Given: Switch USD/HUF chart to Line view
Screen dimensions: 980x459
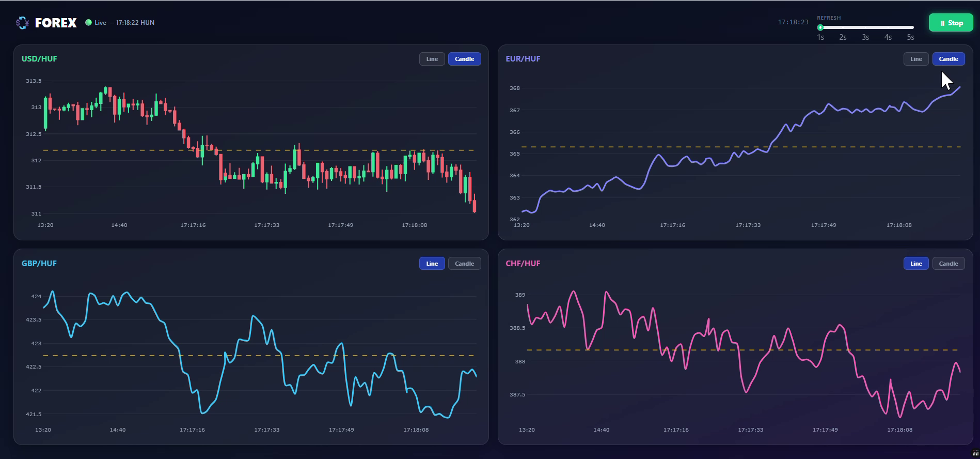Looking at the screenshot, I should tap(432, 59).
